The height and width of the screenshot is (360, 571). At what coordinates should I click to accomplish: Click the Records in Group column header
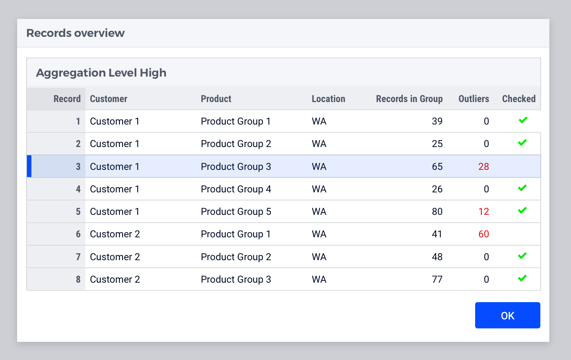click(409, 99)
